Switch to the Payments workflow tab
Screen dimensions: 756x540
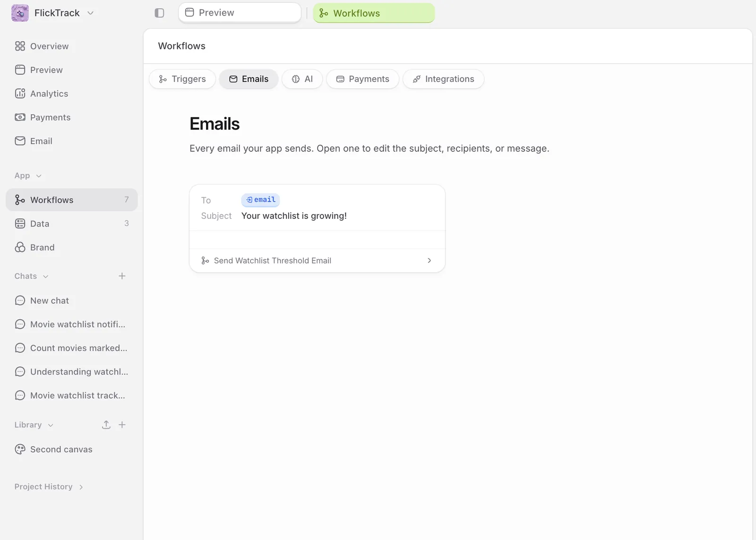coord(363,79)
